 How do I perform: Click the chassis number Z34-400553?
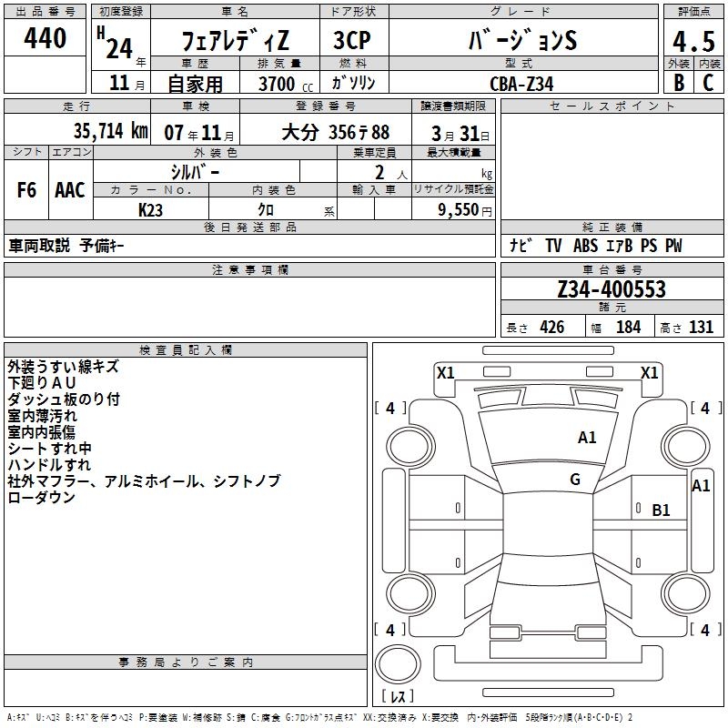click(612, 288)
